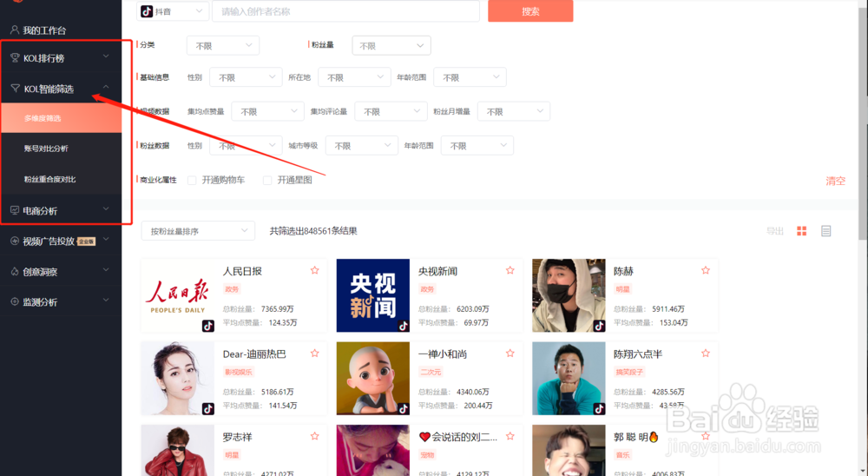
Task: Favorite 陈翔六点半 with star icon
Action: click(x=705, y=353)
